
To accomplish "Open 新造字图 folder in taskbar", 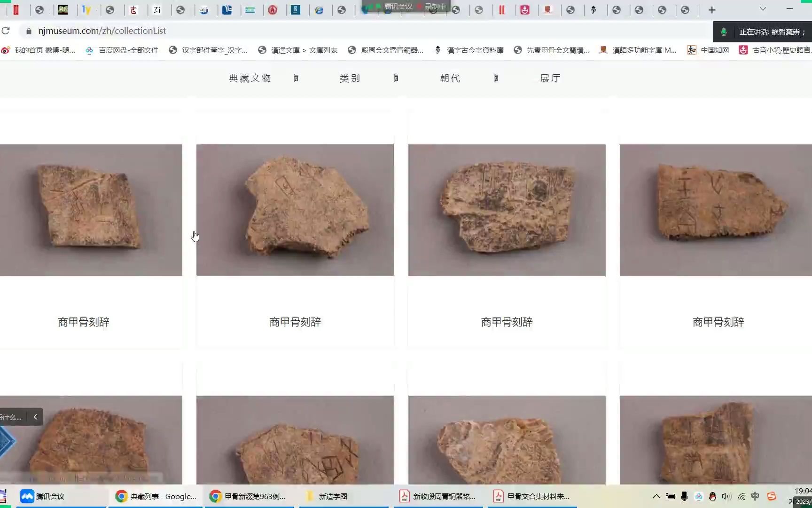I will [x=344, y=496].
